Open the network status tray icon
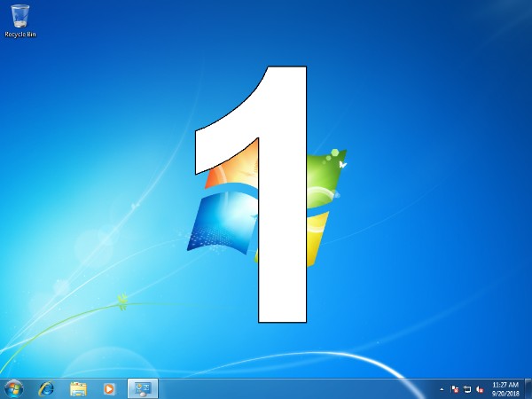This screenshot has height=399, width=532. (467, 389)
